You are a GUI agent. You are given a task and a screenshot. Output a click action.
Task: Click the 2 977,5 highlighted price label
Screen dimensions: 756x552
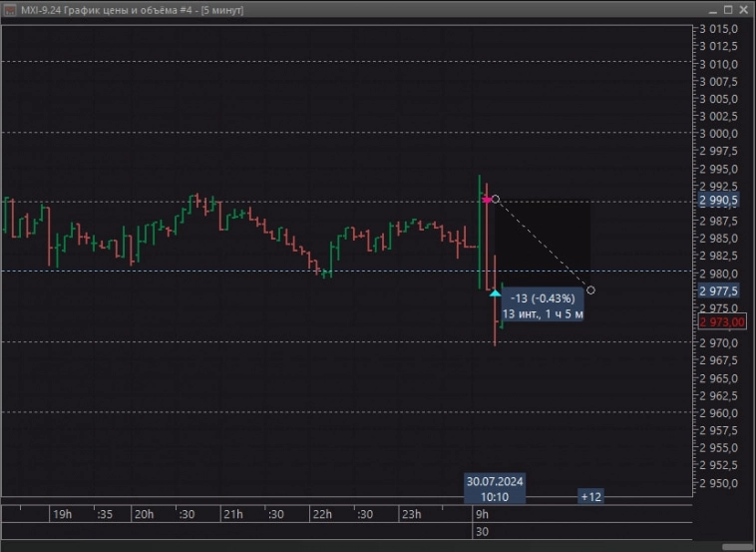719,291
